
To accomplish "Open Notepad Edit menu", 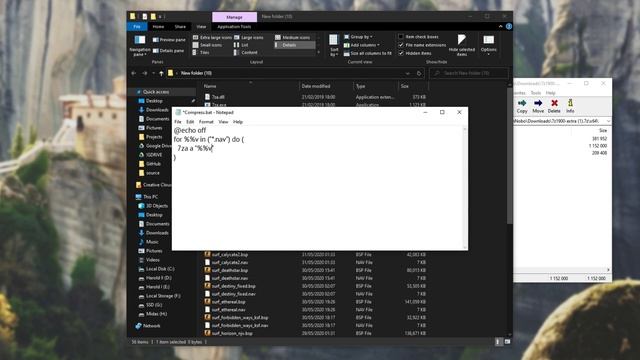I will tap(190, 122).
